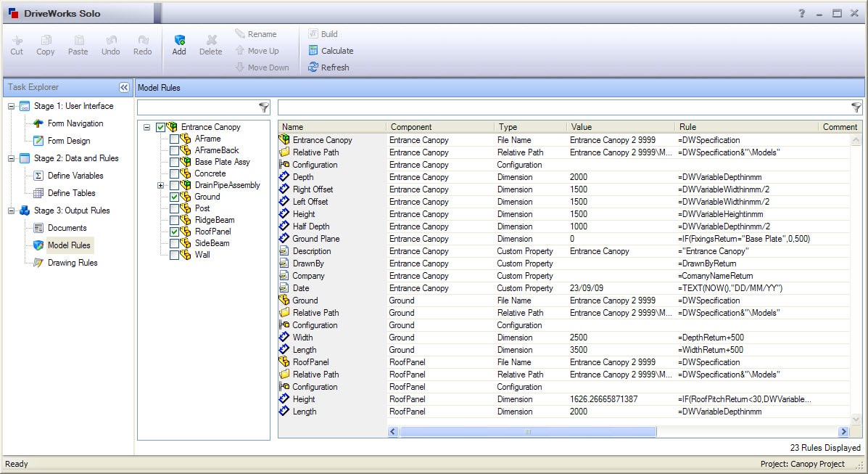Click the rules list filter funnel icon
The width and height of the screenshot is (868, 474).
856,107
